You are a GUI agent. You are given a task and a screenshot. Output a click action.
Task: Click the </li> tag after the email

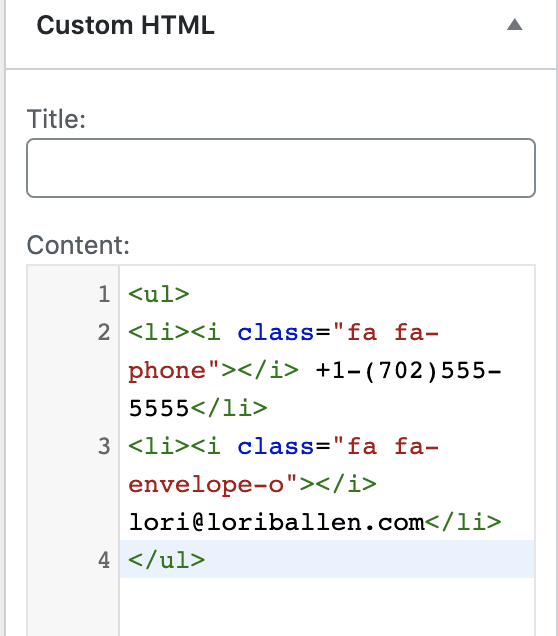[x=463, y=522]
